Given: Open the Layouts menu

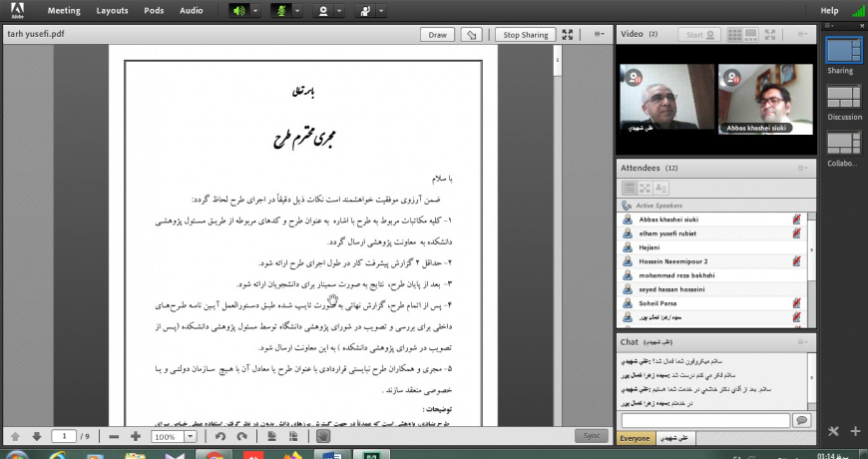Looking at the screenshot, I should coord(112,11).
